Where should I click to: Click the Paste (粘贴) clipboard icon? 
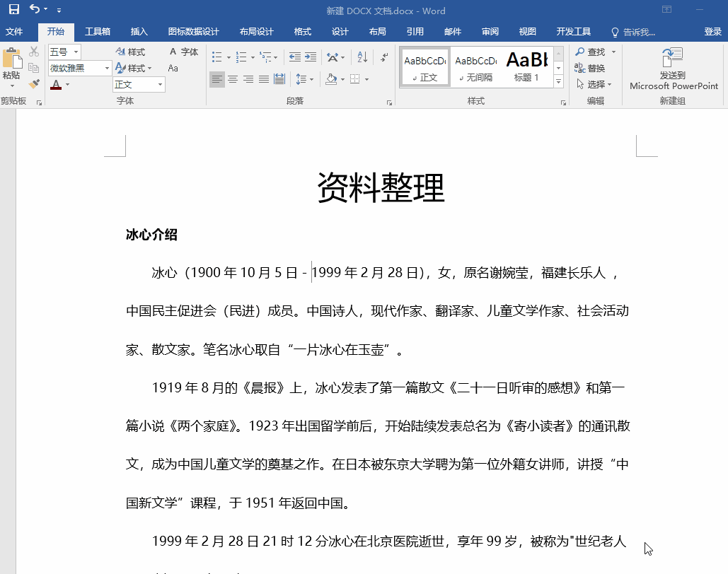pos(12,59)
